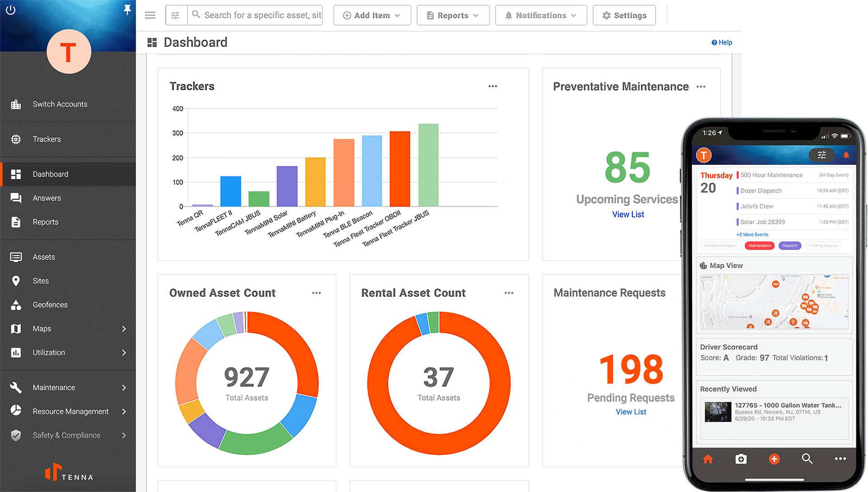The height and width of the screenshot is (492, 868).
Task: Click the Sites map pin icon
Action: pos(16,281)
